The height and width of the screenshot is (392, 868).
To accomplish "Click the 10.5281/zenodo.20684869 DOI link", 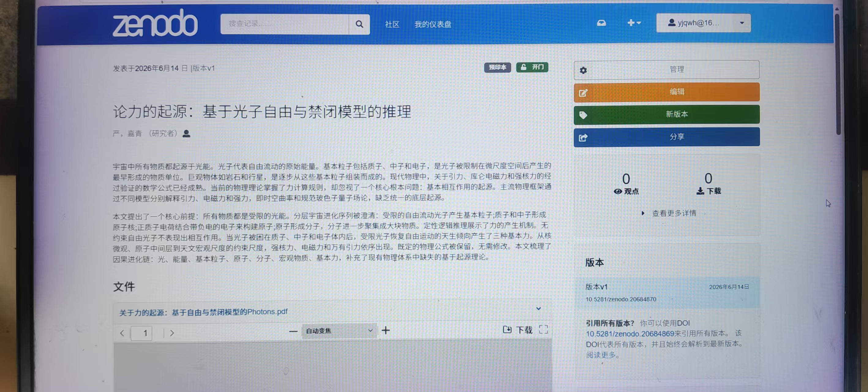I will point(630,334).
